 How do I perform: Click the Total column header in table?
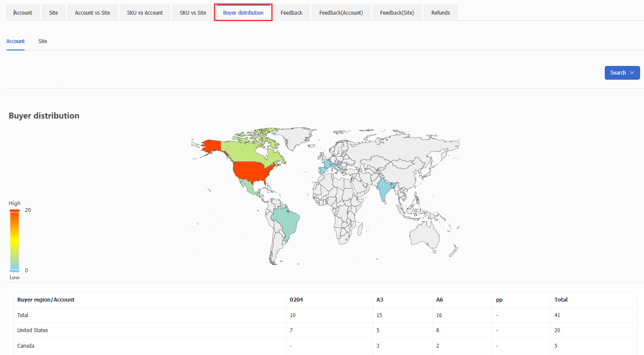point(561,300)
